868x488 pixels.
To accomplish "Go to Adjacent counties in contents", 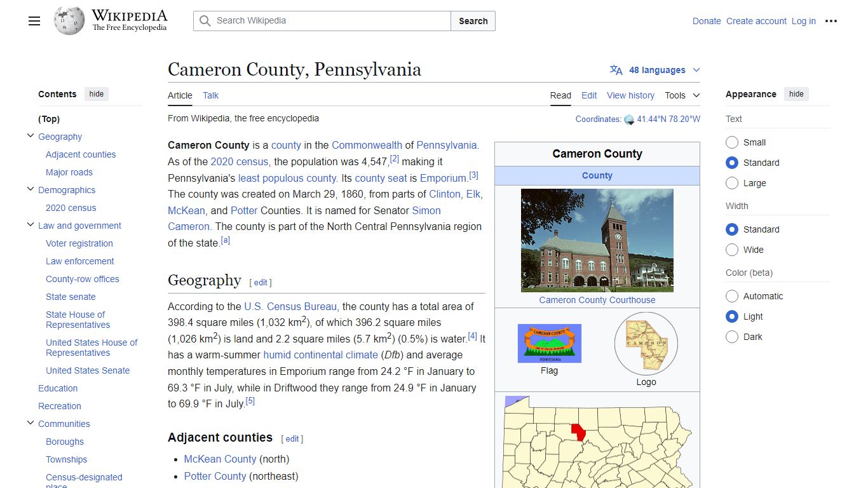I will pos(81,154).
